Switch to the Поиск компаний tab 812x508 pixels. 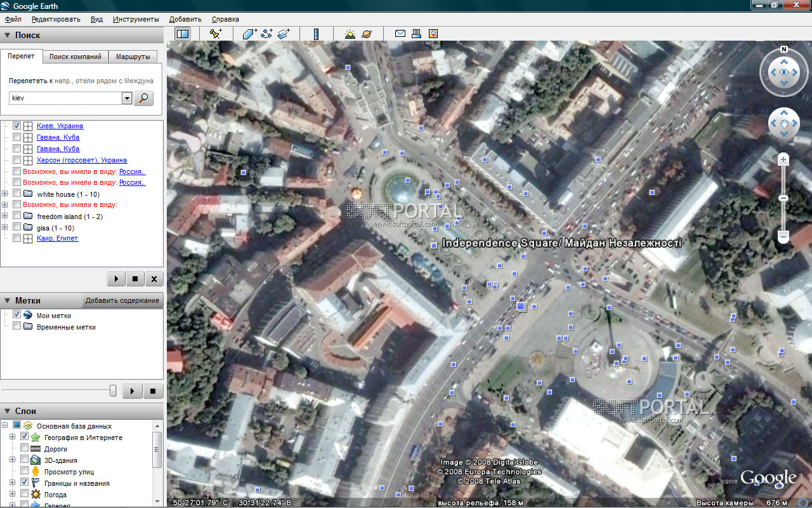pyautogui.click(x=75, y=57)
